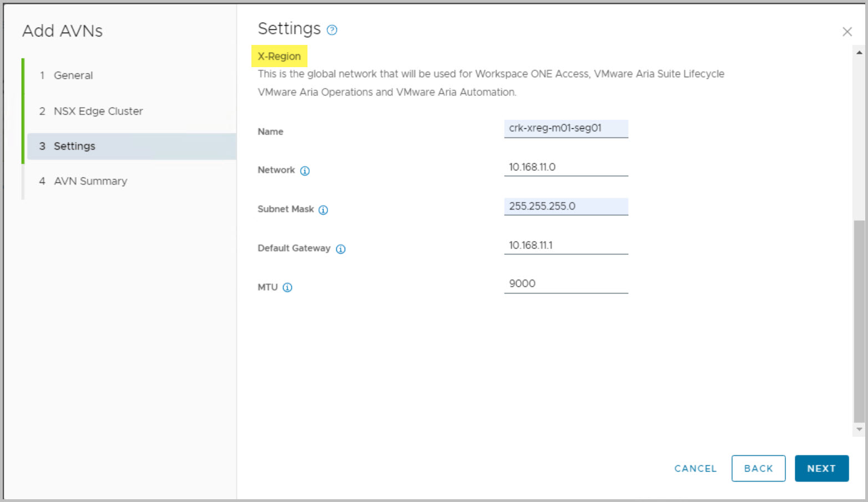This screenshot has height=502, width=868.
Task: Click the scrollbar up arrow
Action: coord(859,53)
